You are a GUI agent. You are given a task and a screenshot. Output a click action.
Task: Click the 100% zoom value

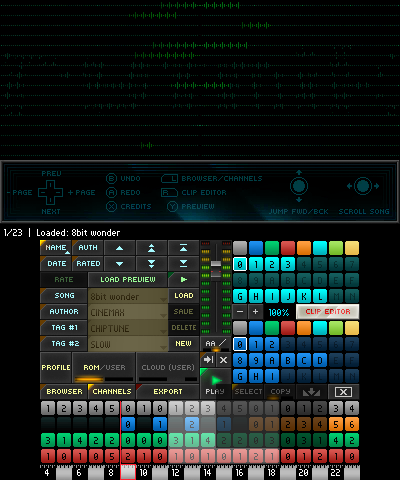click(x=279, y=312)
